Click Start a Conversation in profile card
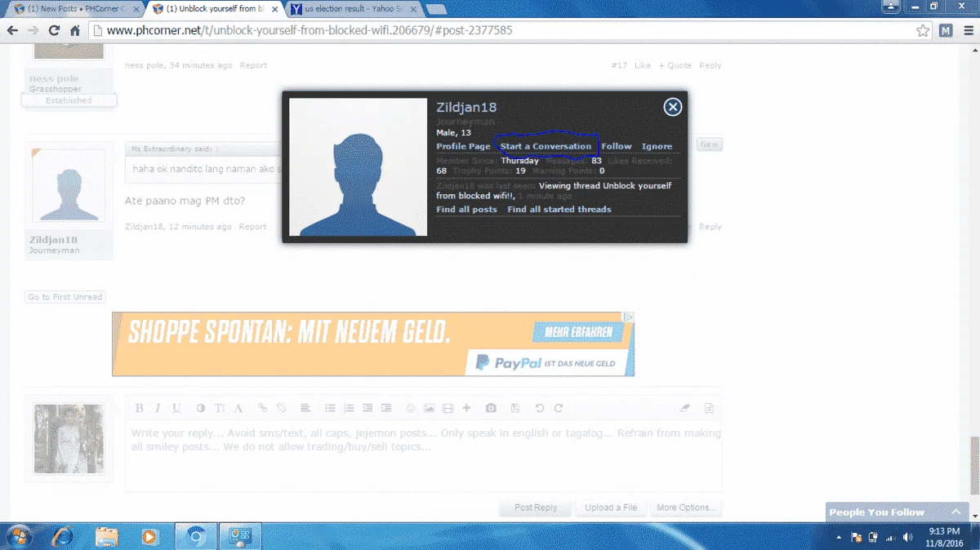Screen dimensions: 980x550 pyautogui.click(x=546, y=146)
